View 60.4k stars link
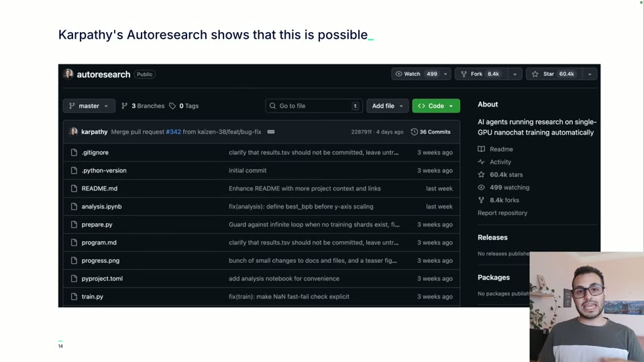This screenshot has width=644, height=362. point(506,174)
